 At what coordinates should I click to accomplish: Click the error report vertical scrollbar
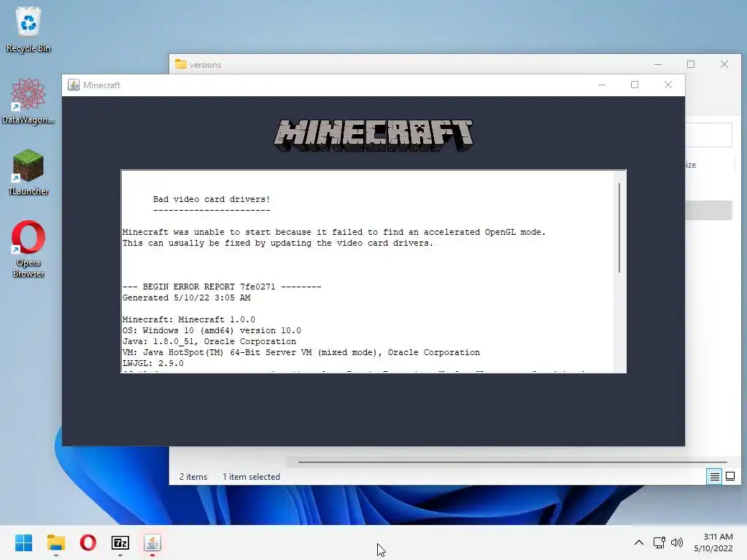[x=619, y=227]
